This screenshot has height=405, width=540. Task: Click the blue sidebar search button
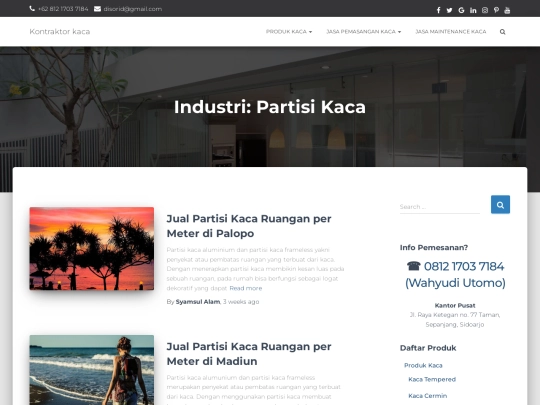500,205
